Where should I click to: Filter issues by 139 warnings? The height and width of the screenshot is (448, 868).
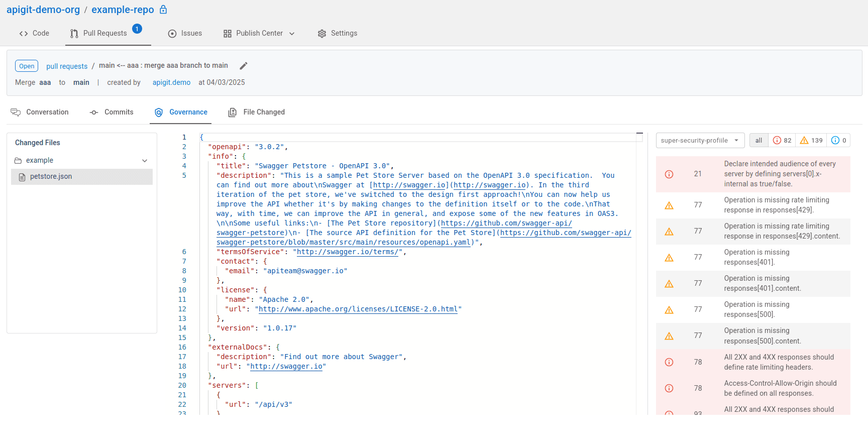pyautogui.click(x=811, y=141)
